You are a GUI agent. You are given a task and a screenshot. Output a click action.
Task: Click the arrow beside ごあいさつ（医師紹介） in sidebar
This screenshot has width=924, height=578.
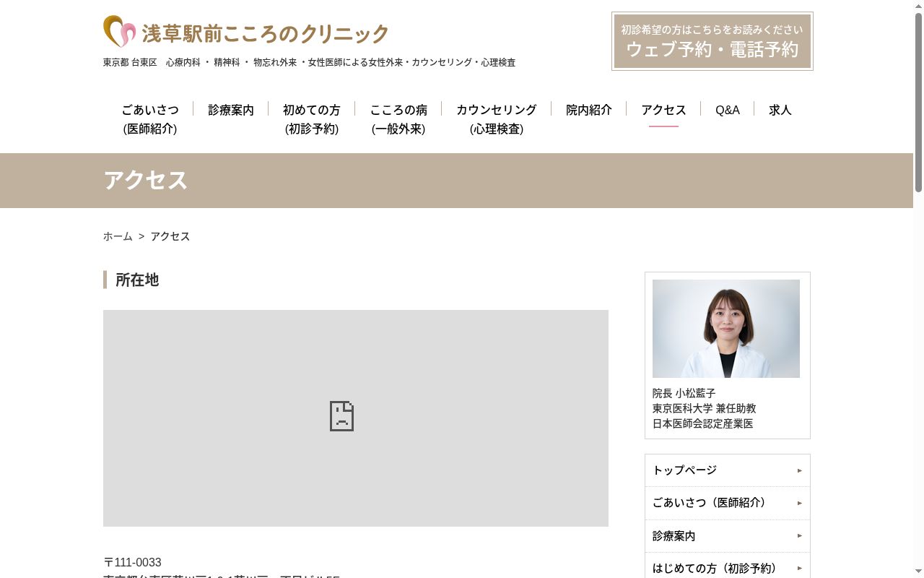tap(800, 503)
